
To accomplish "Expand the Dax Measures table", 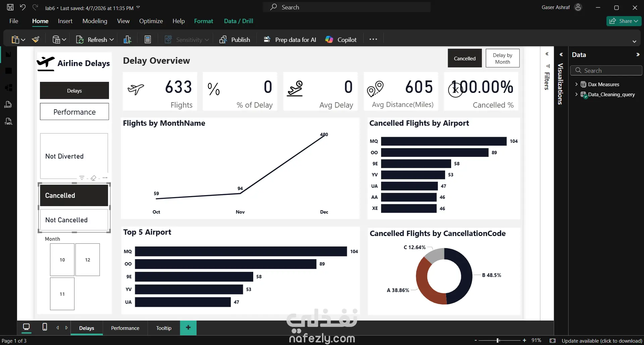I will (576, 84).
